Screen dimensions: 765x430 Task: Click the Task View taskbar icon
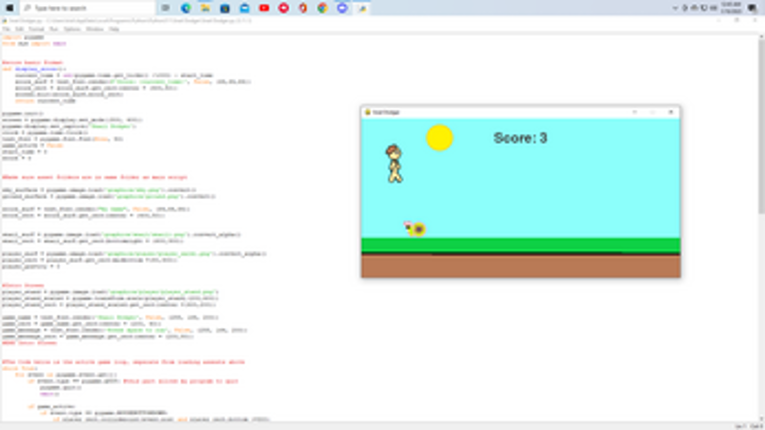click(166, 7)
